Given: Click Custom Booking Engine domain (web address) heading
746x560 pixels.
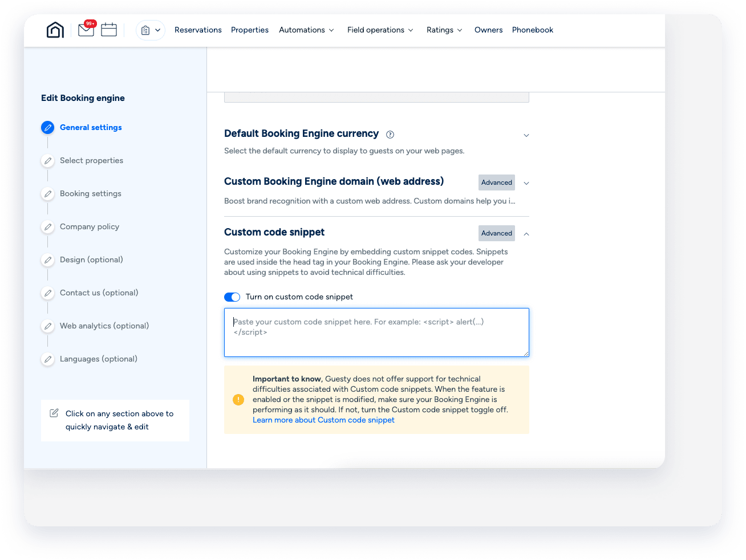Looking at the screenshot, I should (x=334, y=181).
